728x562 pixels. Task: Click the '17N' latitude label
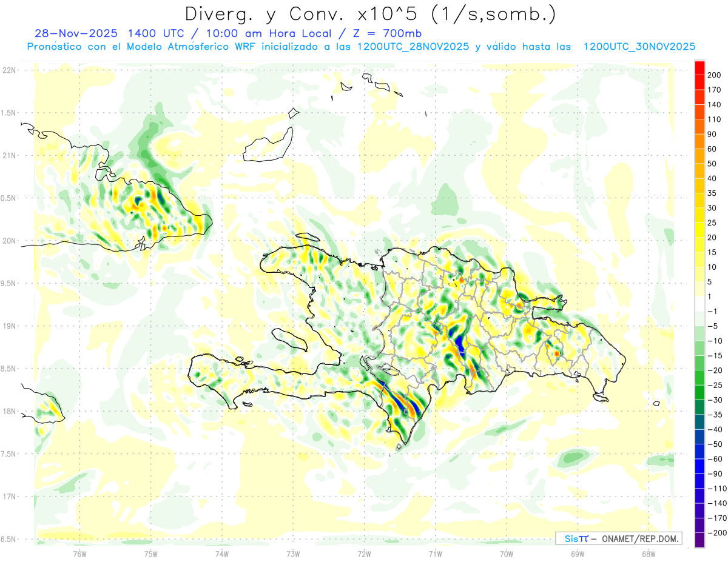8,497
